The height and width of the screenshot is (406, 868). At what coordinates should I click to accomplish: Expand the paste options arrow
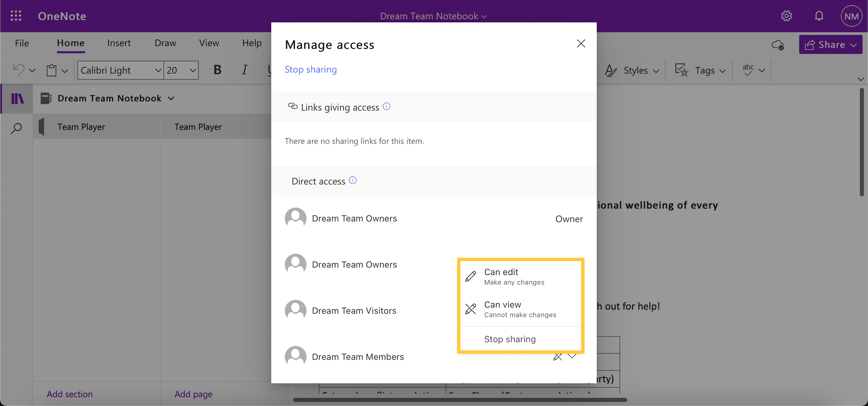(x=65, y=71)
